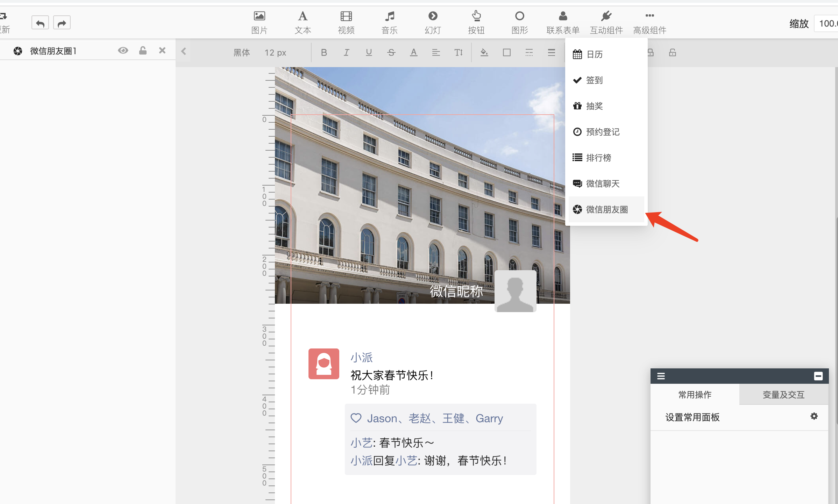
Task: Add a 按钮 button element
Action: point(476,22)
